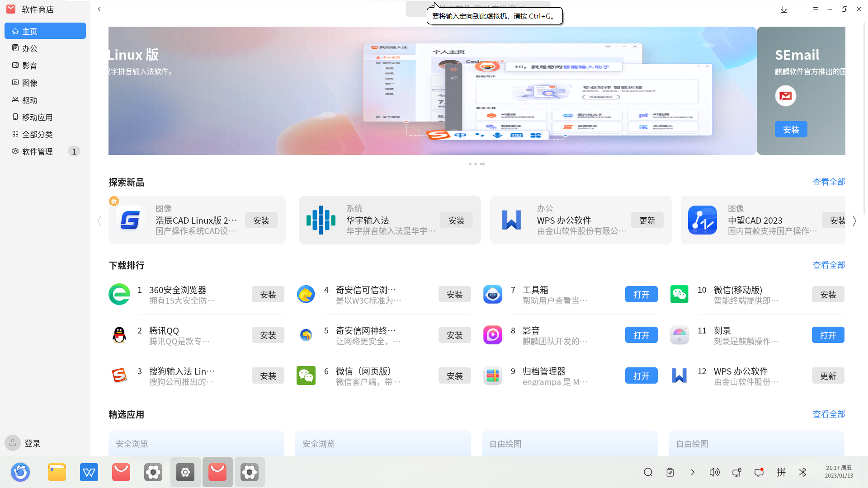Toggle Bluetooth in the system tray

point(803,472)
